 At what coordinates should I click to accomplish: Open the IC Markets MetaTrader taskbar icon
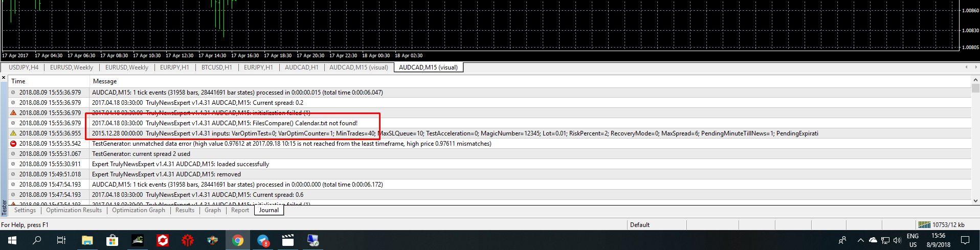click(137, 240)
